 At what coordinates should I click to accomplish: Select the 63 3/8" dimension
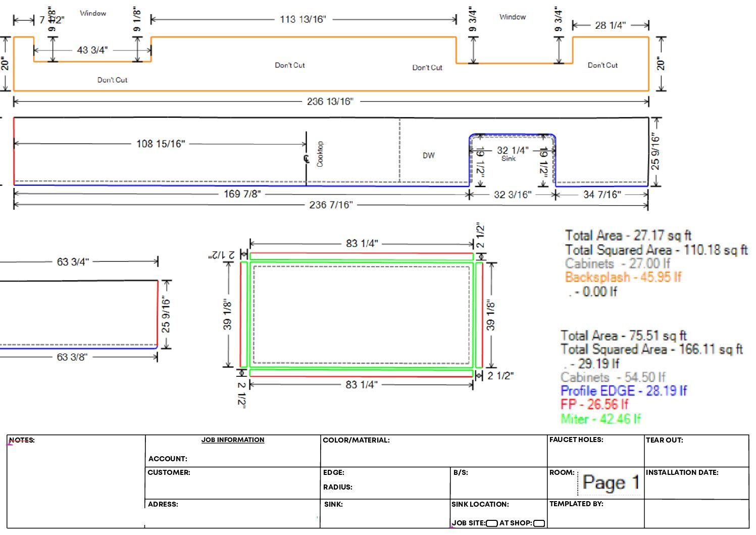tap(72, 357)
